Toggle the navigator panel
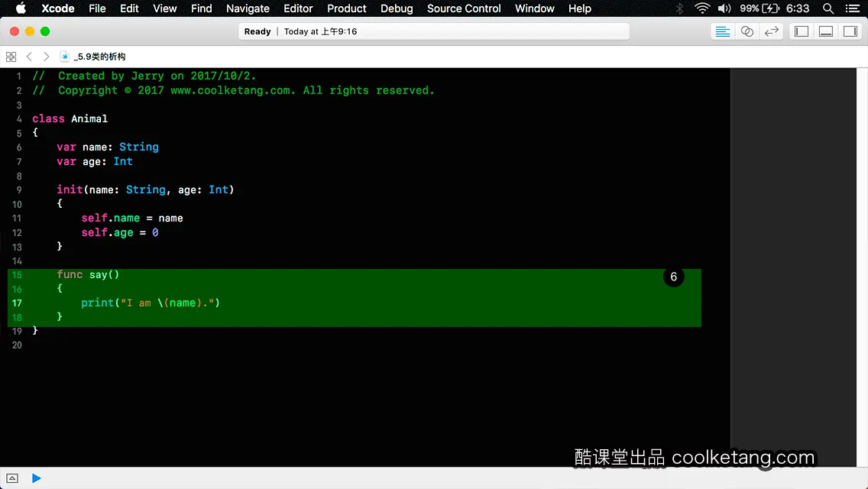This screenshot has width=868, height=489. point(802,31)
